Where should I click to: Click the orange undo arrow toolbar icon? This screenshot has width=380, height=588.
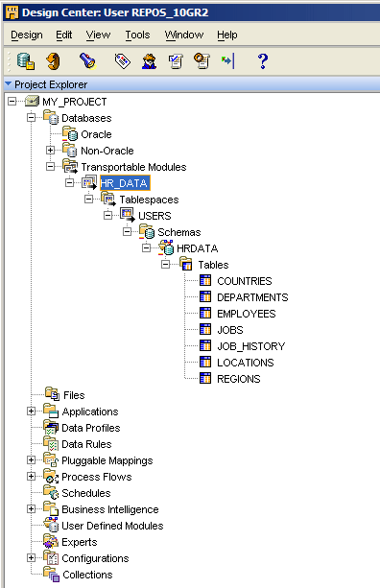[x=54, y=61]
